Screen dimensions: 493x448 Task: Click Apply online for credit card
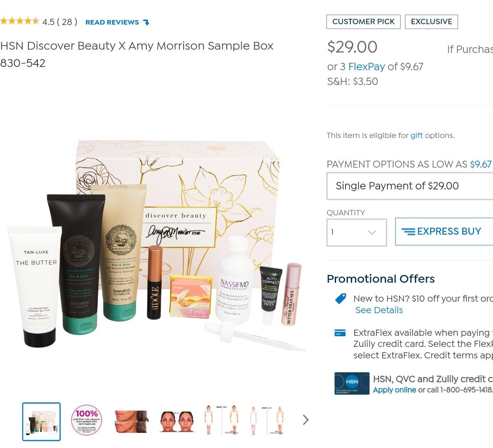(394, 390)
